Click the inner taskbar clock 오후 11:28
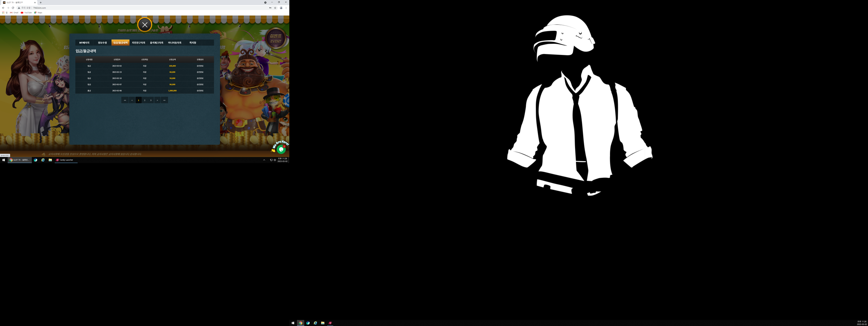868x326 pixels. (282, 160)
